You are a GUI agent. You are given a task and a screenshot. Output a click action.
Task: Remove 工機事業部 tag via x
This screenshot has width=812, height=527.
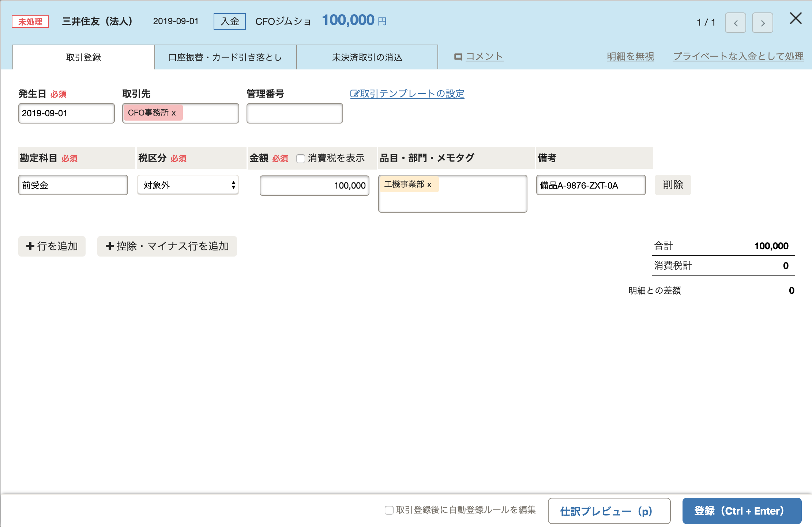[429, 185]
